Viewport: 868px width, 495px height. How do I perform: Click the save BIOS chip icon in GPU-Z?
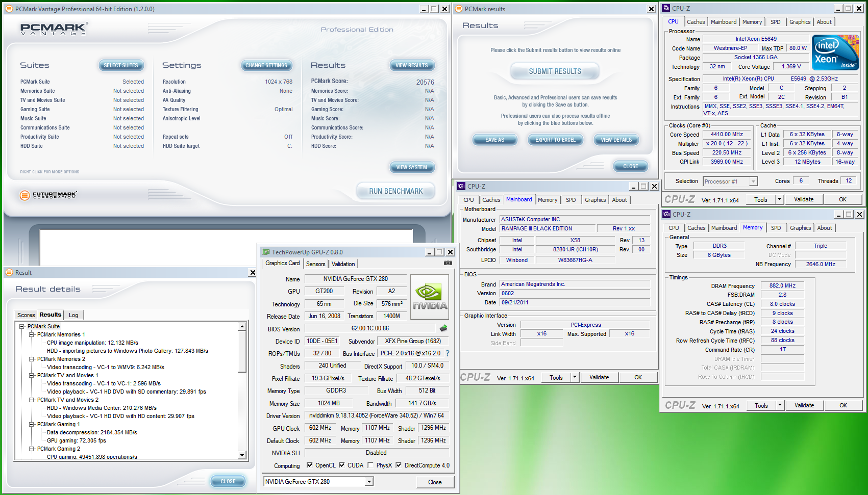(443, 328)
